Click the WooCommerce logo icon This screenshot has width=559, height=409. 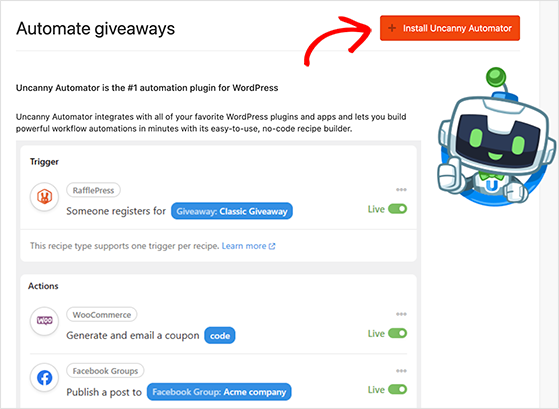(x=45, y=321)
